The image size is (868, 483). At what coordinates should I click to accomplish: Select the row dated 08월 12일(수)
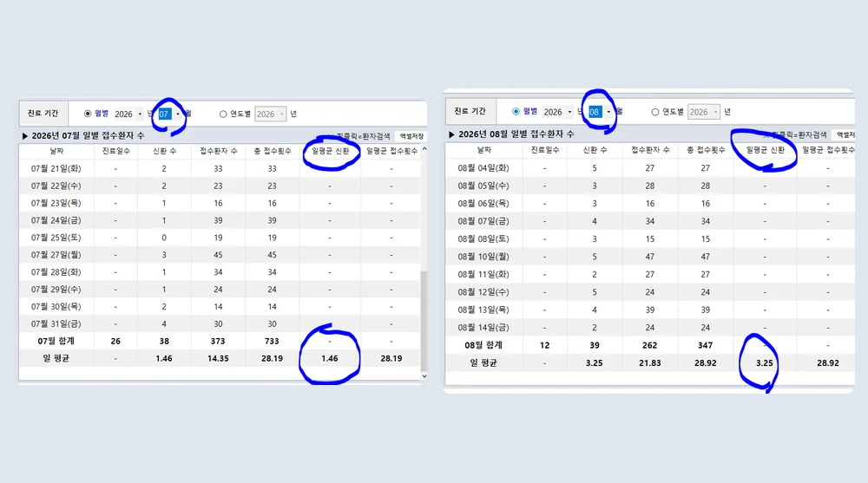coord(650,291)
